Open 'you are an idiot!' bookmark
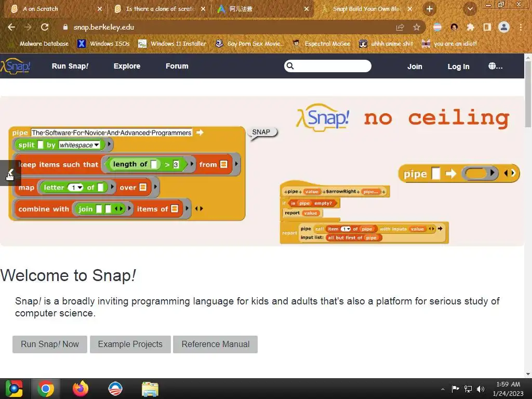The width and height of the screenshot is (532, 399). click(x=449, y=44)
